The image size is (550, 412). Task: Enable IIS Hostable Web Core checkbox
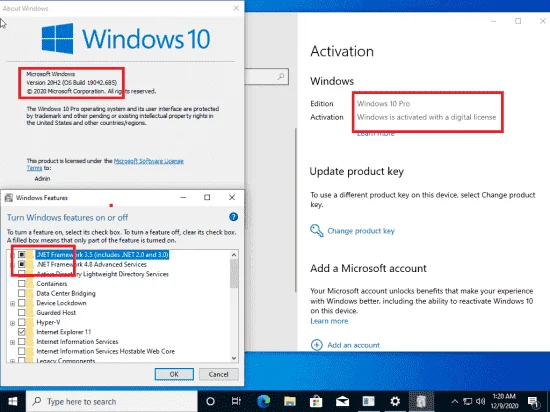(x=22, y=351)
